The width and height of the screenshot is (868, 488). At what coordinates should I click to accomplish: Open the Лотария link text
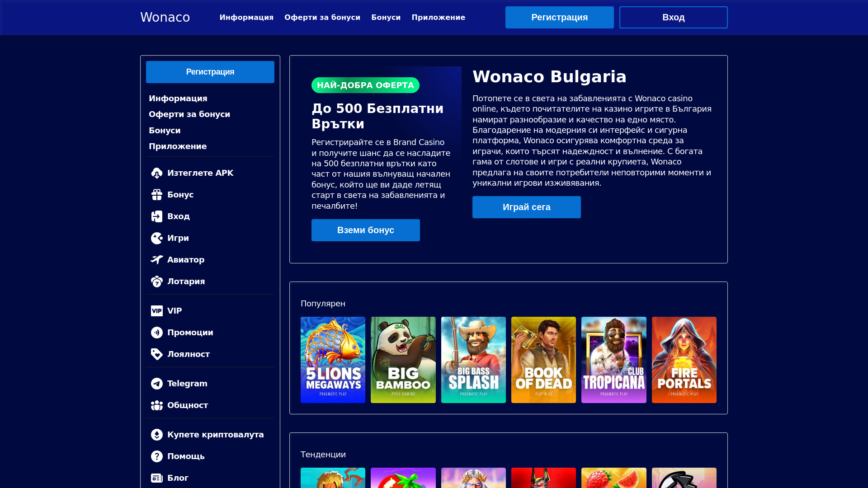pos(186,282)
